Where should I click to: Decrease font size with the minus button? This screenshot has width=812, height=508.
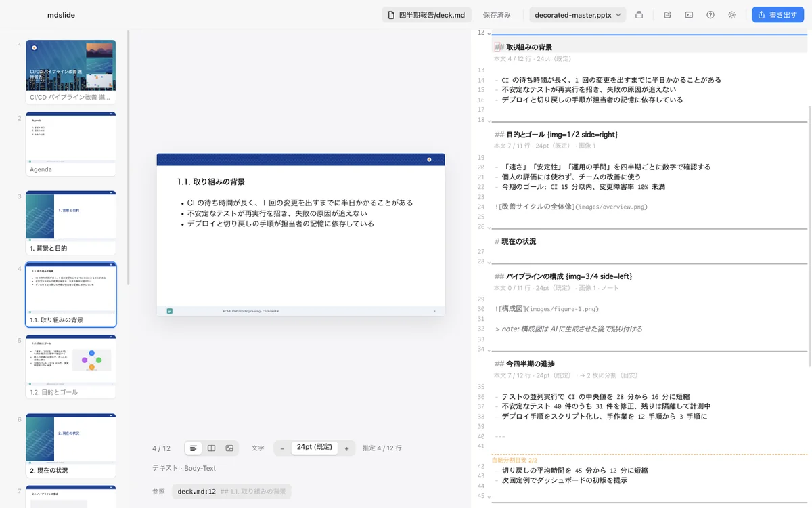tap(282, 448)
